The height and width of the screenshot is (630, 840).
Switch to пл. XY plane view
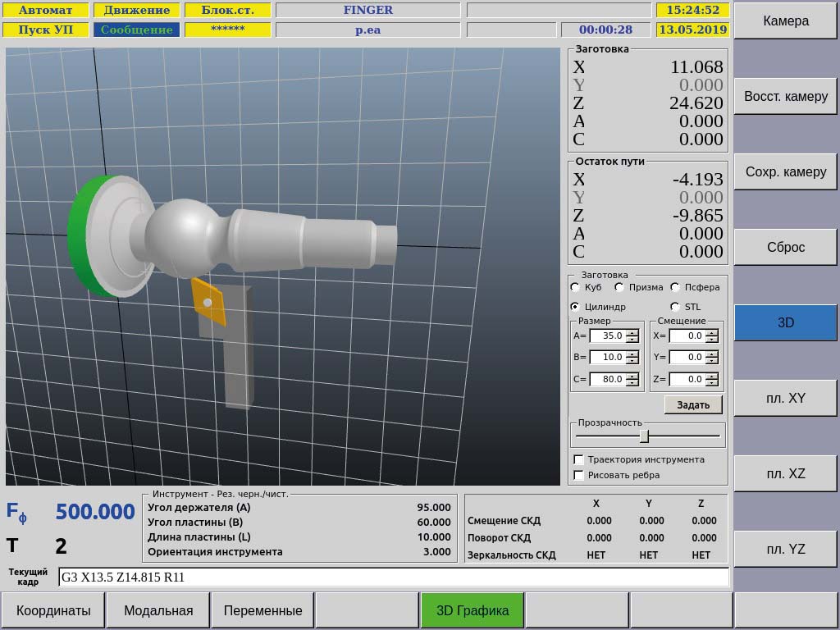(x=785, y=399)
